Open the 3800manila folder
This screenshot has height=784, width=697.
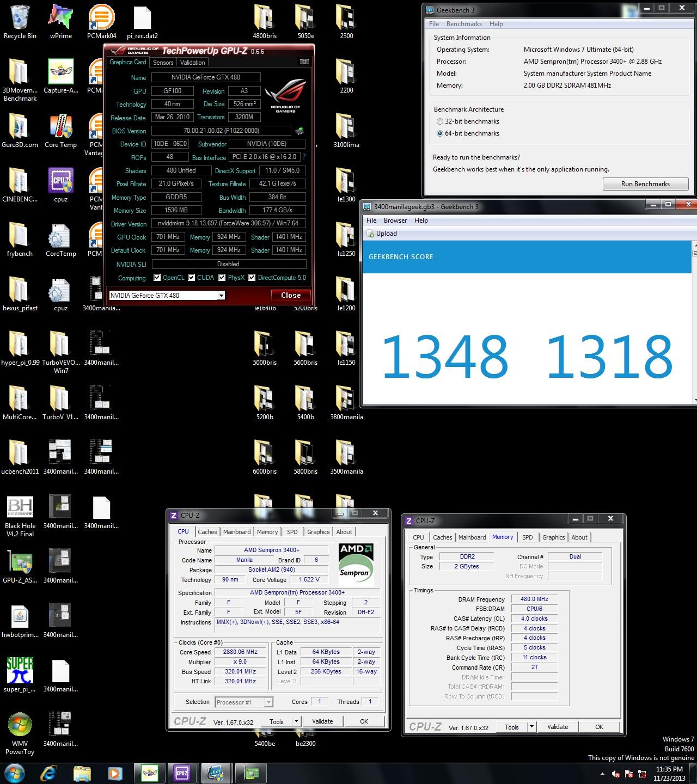coord(346,403)
